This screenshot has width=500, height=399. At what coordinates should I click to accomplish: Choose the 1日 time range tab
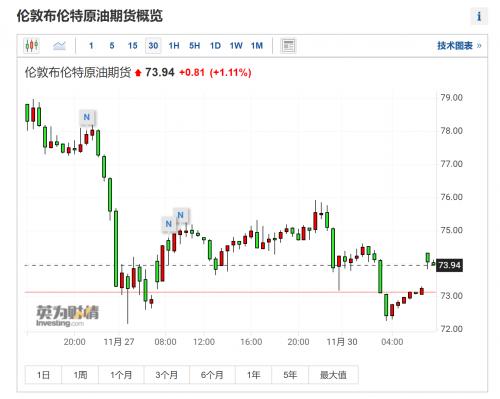coord(43,375)
